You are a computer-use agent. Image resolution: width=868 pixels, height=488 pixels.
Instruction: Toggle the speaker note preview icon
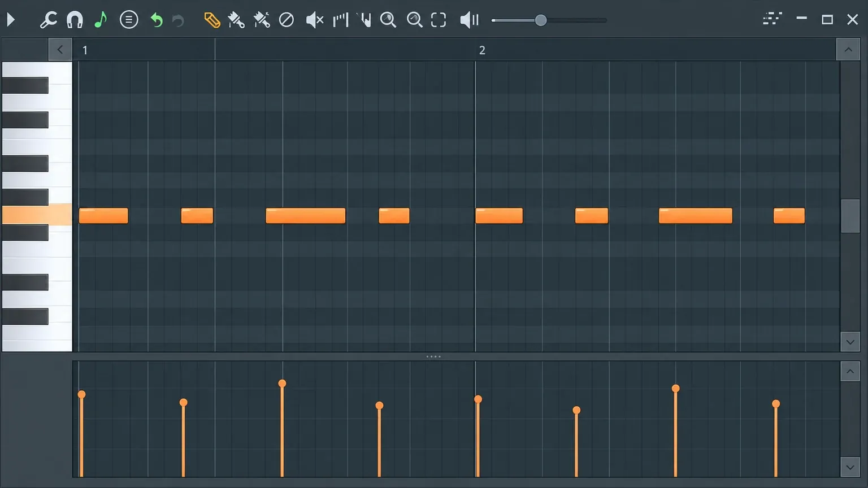pos(469,20)
